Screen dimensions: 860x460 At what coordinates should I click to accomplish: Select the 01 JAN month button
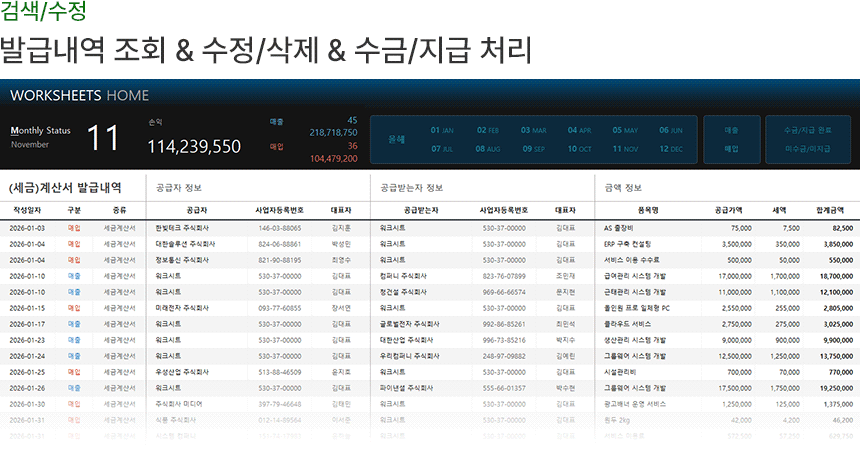(441, 130)
